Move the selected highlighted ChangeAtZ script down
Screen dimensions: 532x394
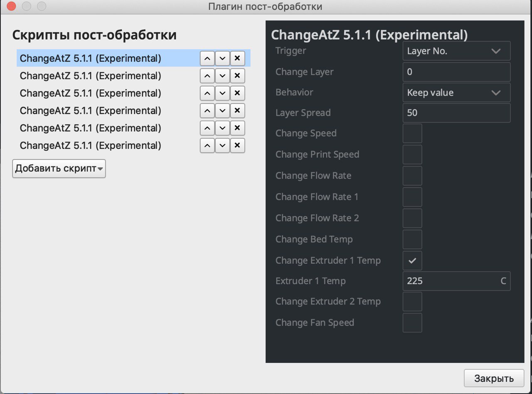point(222,58)
